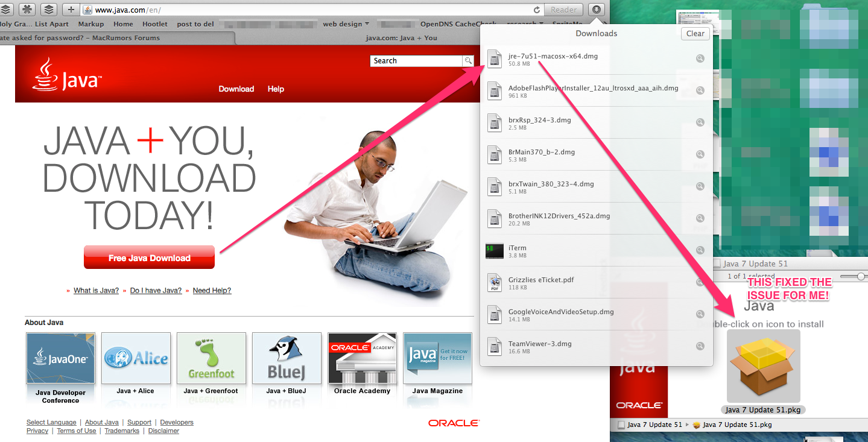This screenshot has height=442, width=868.
Task: Open the web design bookmarks folder dropdown
Action: point(346,24)
